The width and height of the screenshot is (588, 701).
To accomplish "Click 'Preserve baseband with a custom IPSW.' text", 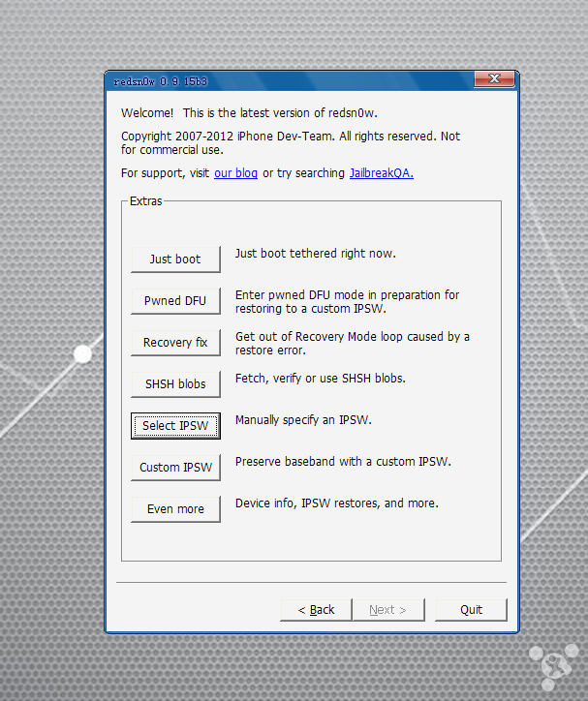I will pos(343,462).
